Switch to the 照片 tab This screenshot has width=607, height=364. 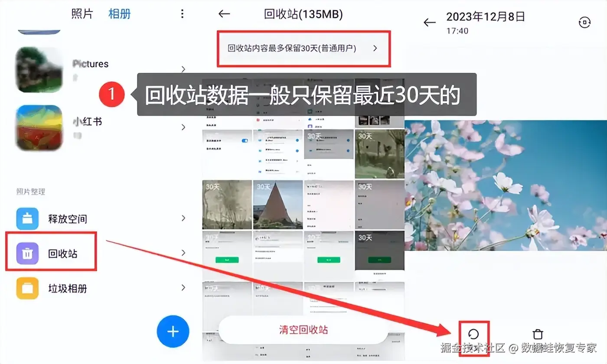click(x=82, y=14)
